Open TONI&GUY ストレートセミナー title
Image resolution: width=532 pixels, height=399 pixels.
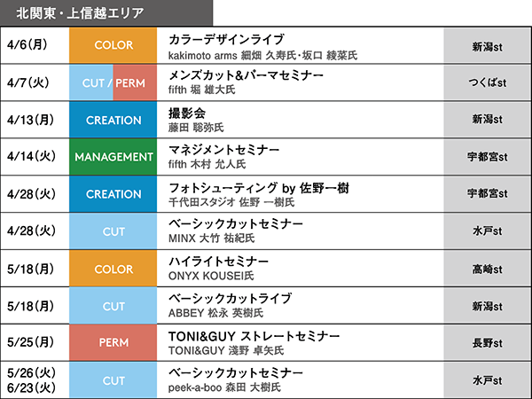point(254,336)
